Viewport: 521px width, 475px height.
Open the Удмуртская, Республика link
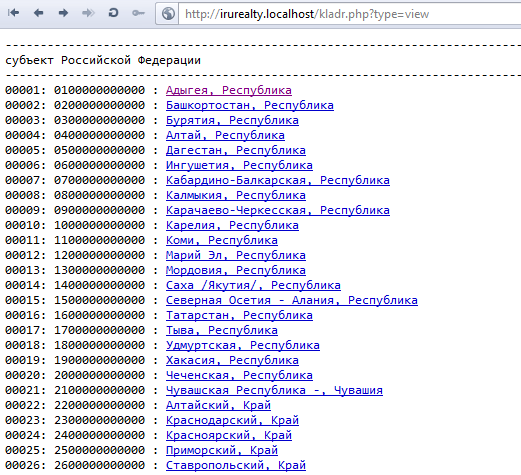pos(243,345)
